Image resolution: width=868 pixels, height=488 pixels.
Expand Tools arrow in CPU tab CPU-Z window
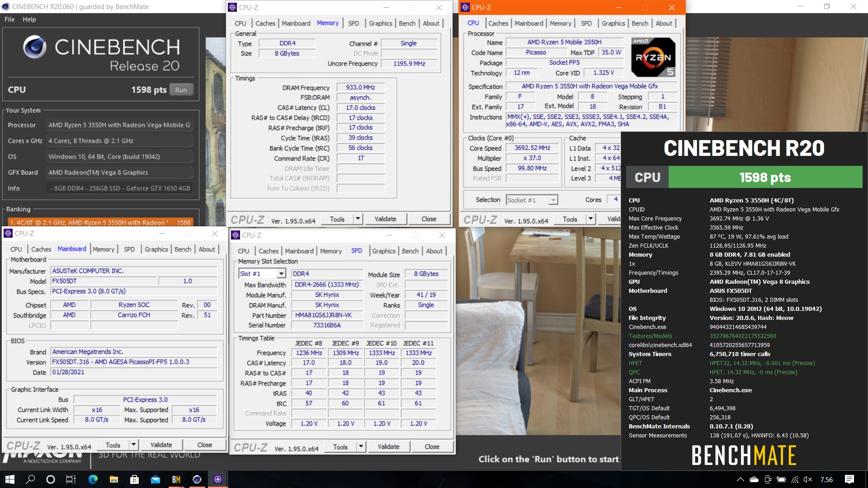pyautogui.click(x=590, y=219)
